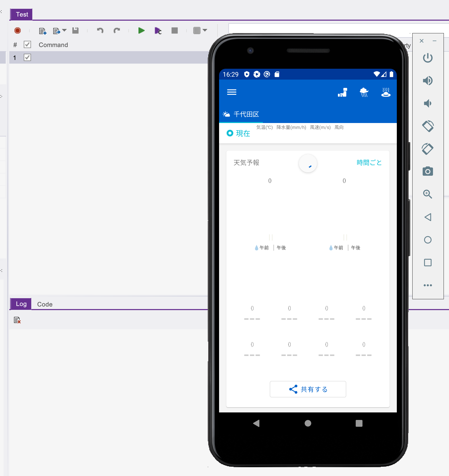
Task: Select the Test tab
Action: (22, 14)
